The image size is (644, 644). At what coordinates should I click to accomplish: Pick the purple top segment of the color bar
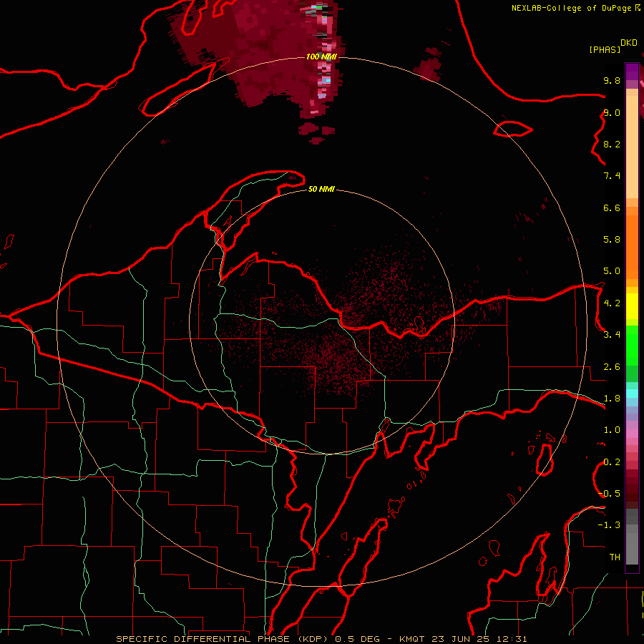click(632, 72)
